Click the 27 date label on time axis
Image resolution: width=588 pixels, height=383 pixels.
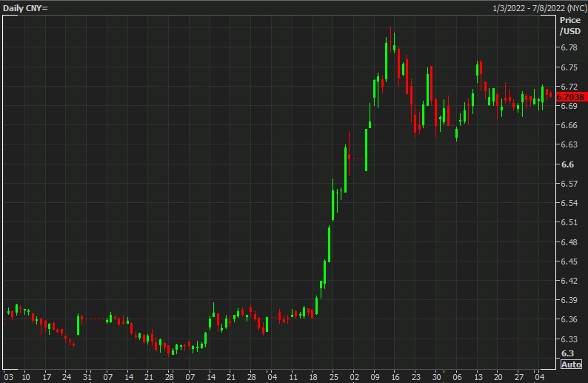pyautogui.click(x=518, y=377)
